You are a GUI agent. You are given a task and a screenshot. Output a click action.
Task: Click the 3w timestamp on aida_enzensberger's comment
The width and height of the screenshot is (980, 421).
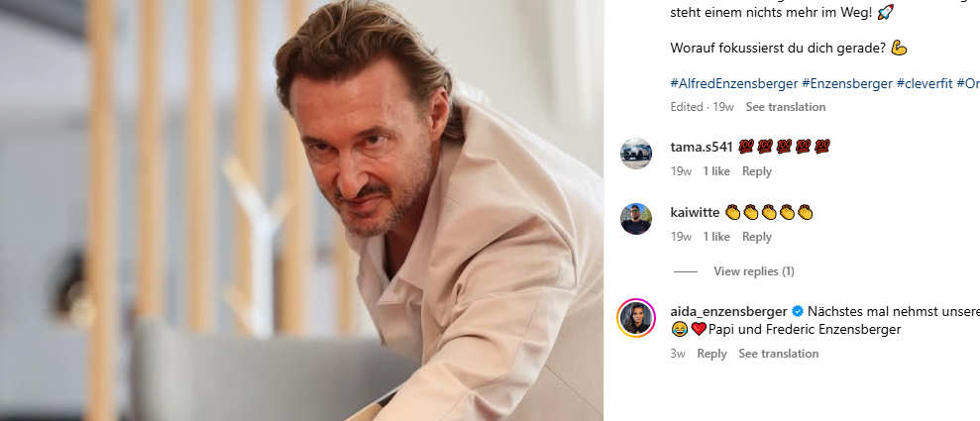(678, 354)
